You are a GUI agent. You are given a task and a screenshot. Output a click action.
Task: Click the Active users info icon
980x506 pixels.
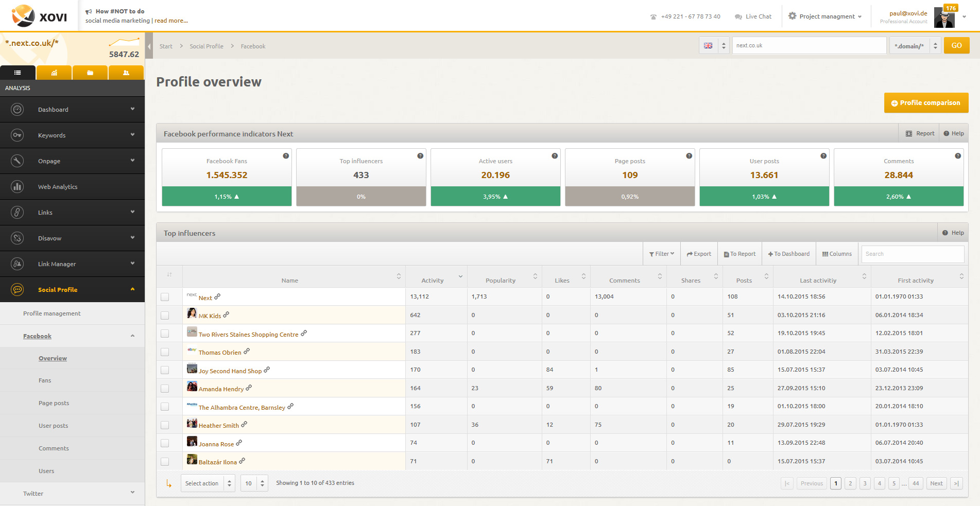coord(555,156)
